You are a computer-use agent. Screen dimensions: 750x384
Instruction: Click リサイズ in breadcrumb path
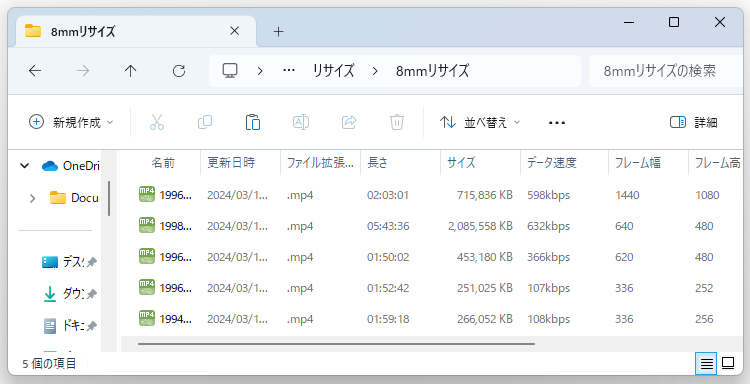333,71
